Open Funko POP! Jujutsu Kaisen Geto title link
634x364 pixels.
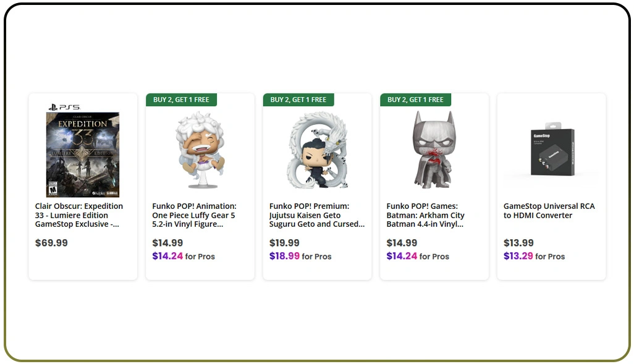316,215
